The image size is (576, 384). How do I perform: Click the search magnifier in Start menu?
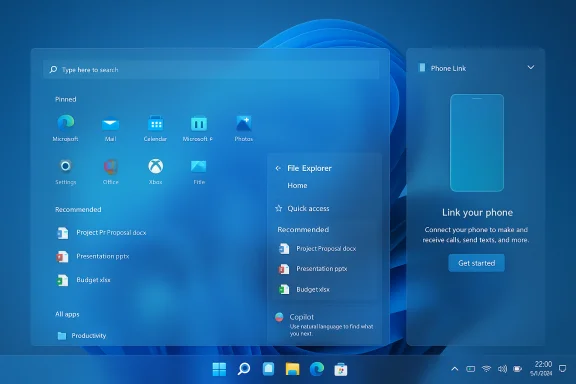tap(53, 69)
